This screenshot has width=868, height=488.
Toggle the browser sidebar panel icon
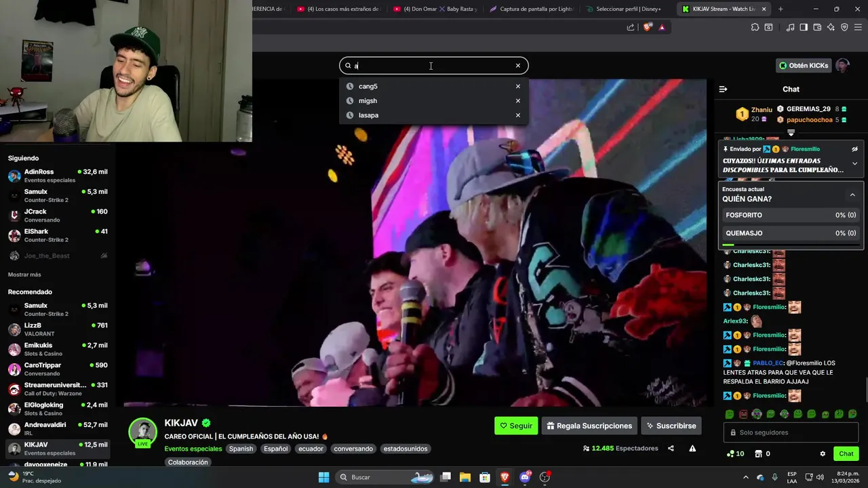point(804,27)
